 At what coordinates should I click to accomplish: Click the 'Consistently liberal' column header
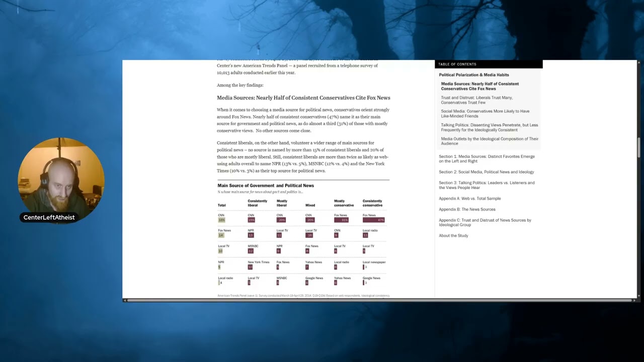(x=257, y=203)
